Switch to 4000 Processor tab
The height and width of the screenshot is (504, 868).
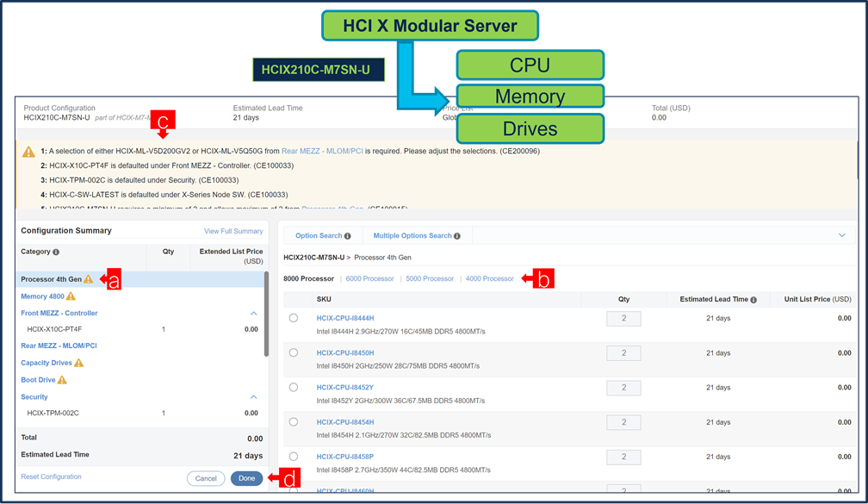click(x=489, y=278)
